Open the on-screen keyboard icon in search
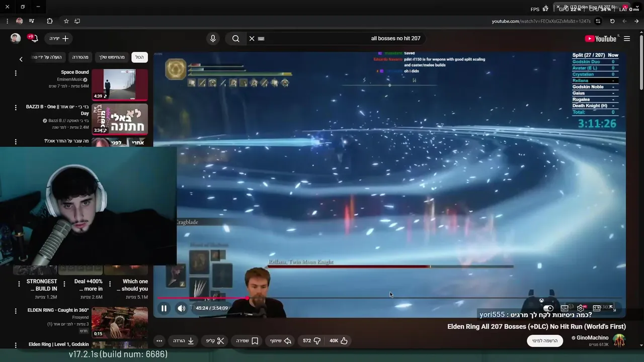The image size is (644, 362). pos(261,39)
